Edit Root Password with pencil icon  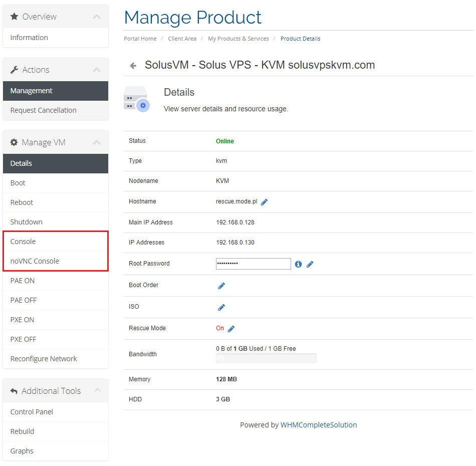coord(310,265)
